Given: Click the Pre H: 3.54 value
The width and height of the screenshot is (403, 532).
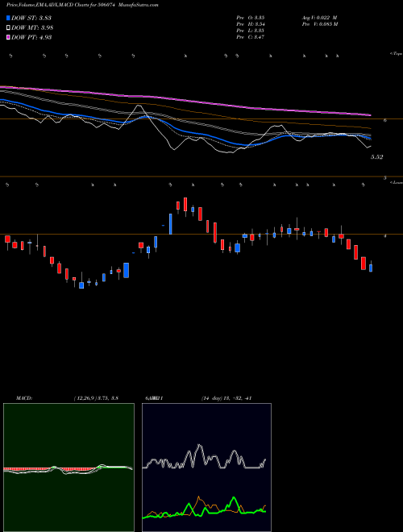Looking at the screenshot, I should pyautogui.click(x=251, y=24).
